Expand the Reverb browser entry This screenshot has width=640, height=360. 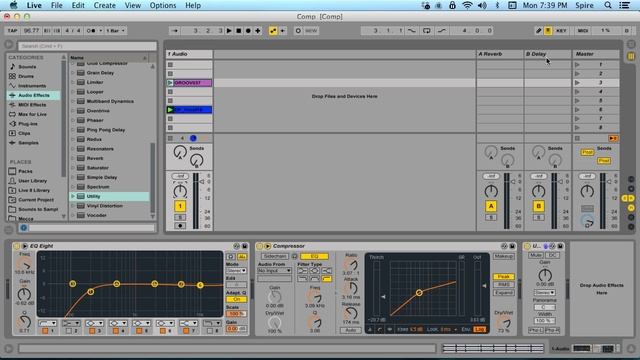coord(73,158)
